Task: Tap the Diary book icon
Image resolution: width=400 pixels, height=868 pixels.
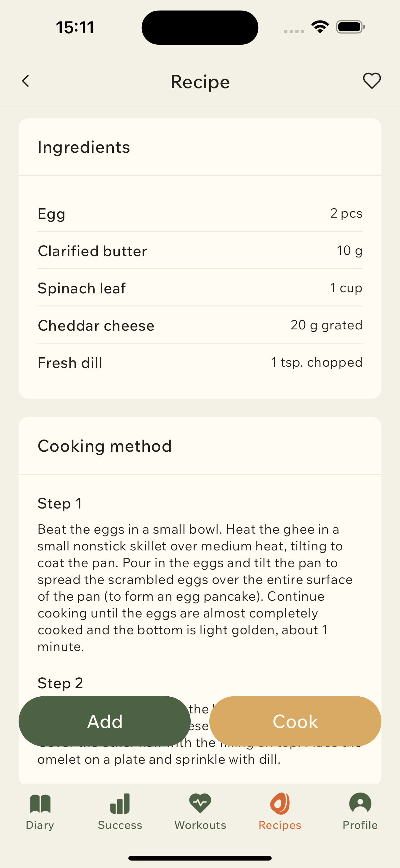Action: click(40, 804)
